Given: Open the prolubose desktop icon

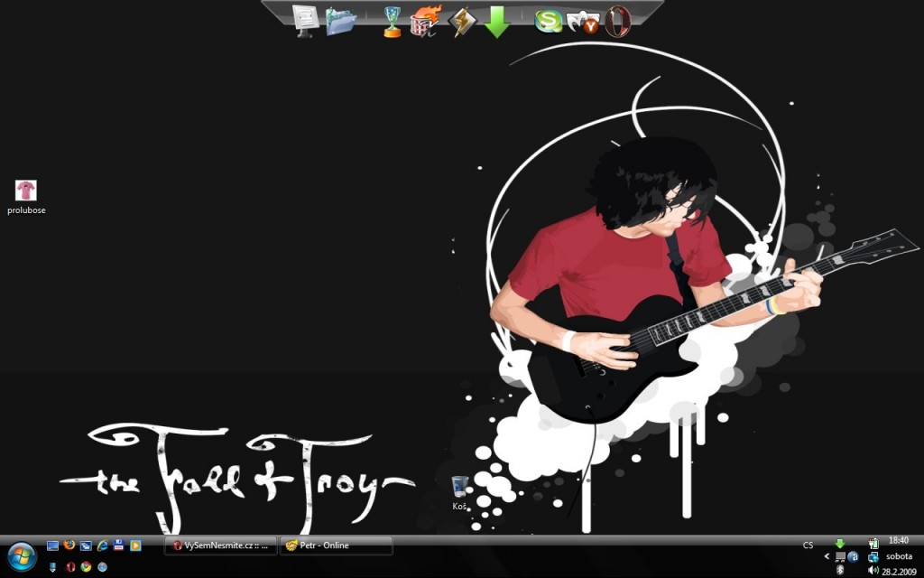Looking at the screenshot, I should tap(26, 198).
